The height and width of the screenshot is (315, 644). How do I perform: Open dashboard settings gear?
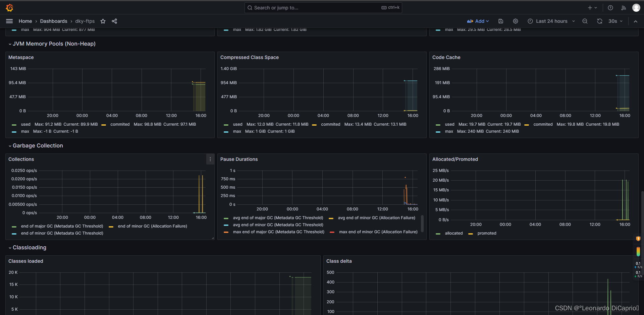[516, 21]
